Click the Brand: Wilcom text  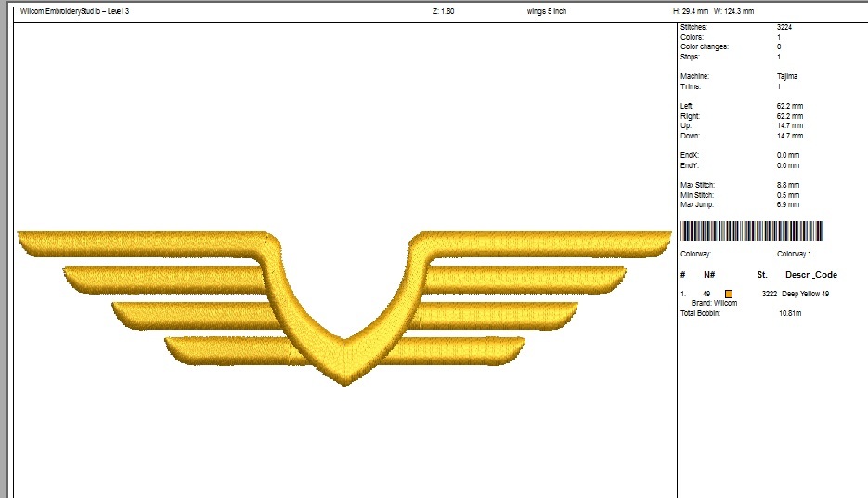pyautogui.click(x=714, y=303)
